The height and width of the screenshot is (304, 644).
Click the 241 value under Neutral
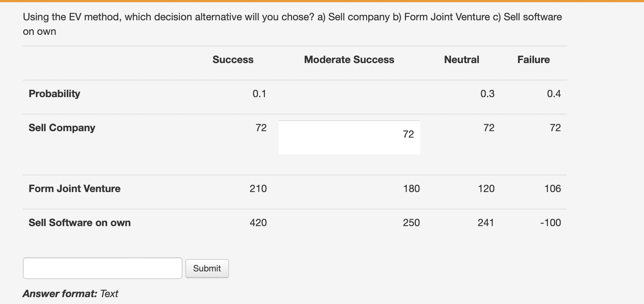click(x=485, y=222)
